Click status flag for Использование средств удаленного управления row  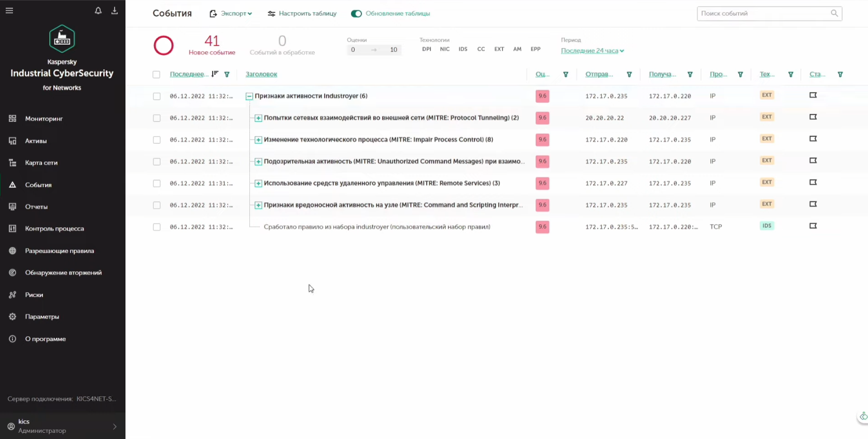(813, 183)
